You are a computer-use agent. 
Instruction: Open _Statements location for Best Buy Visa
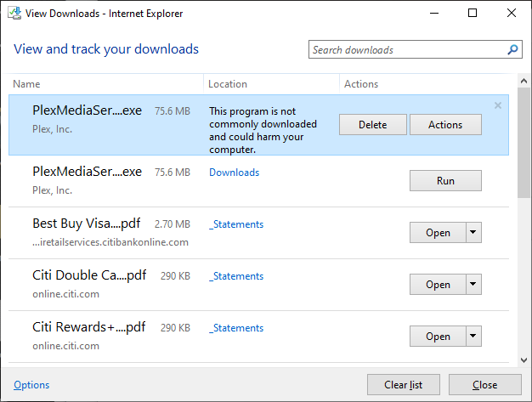tap(236, 224)
